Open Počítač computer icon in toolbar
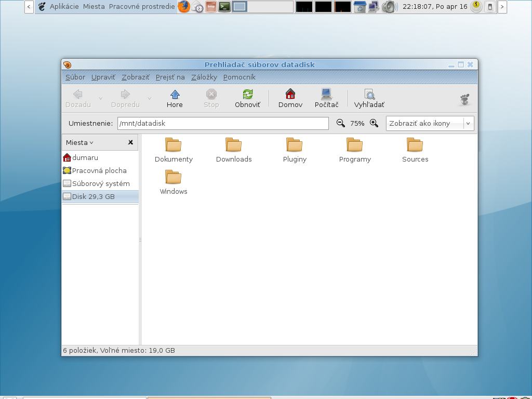Screen dimensions: 532x399 [326, 95]
